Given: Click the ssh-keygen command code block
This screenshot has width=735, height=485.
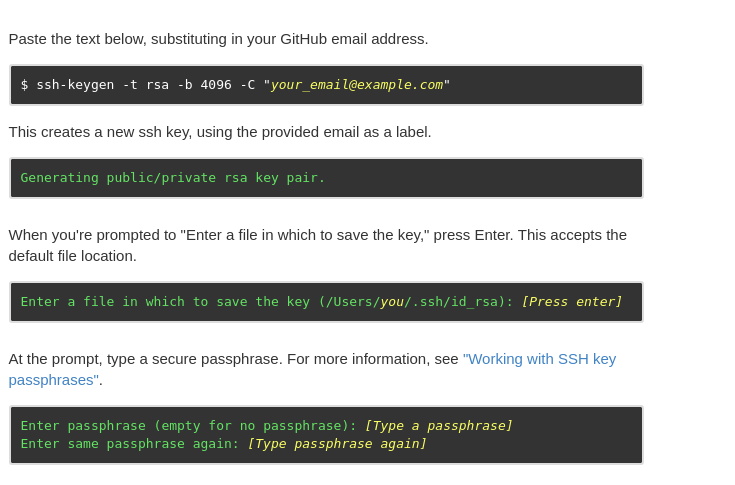Looking at the screenshot, I should point(326,85).
